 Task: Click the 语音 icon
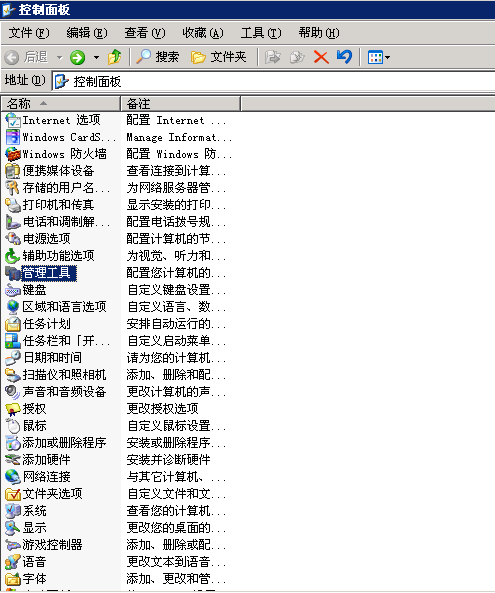click(x=12, y=562)
